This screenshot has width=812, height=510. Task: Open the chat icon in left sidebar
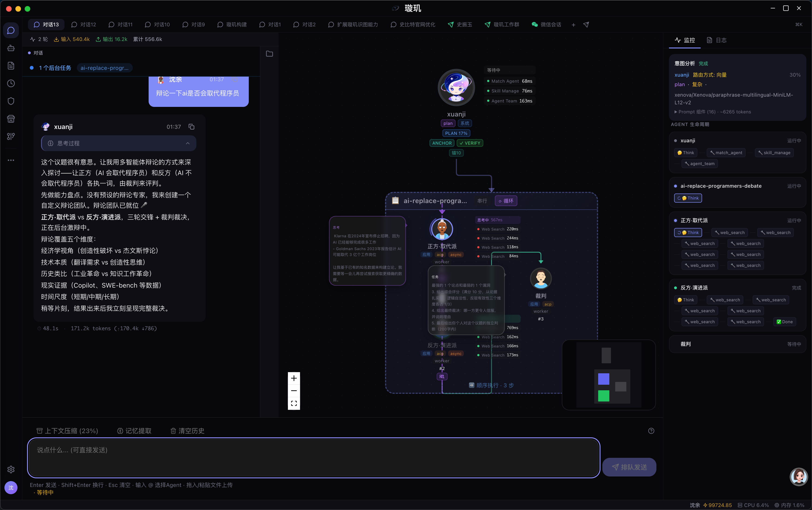[x=11, y=31]
